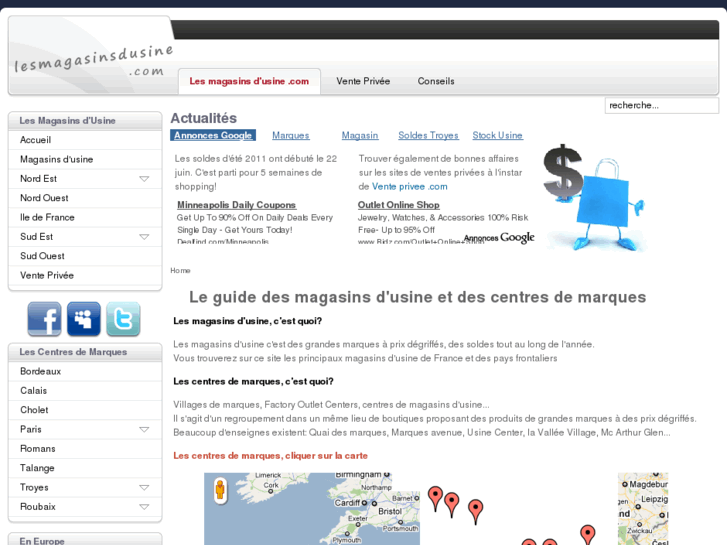This screenshot has height=545, width=727.
Task: Open the Calais brand center link
Action: pos(85,391)
